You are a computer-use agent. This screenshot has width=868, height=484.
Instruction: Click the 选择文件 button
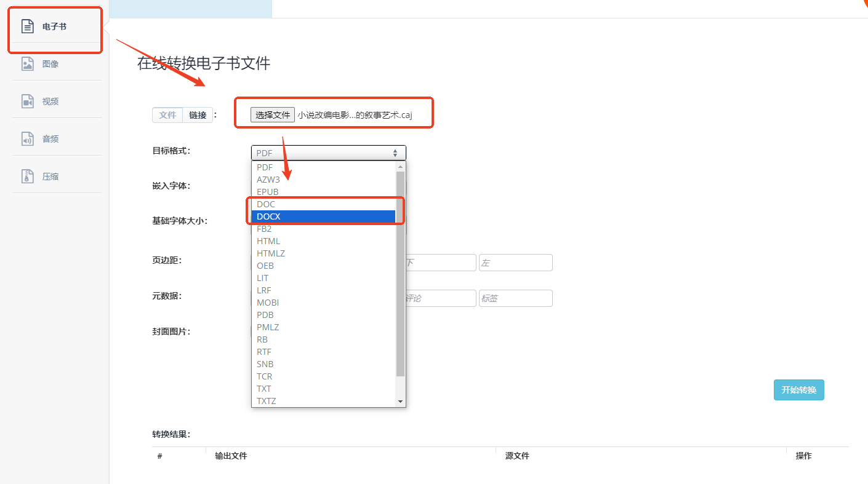pyautogui.click(x=273, y=114)
